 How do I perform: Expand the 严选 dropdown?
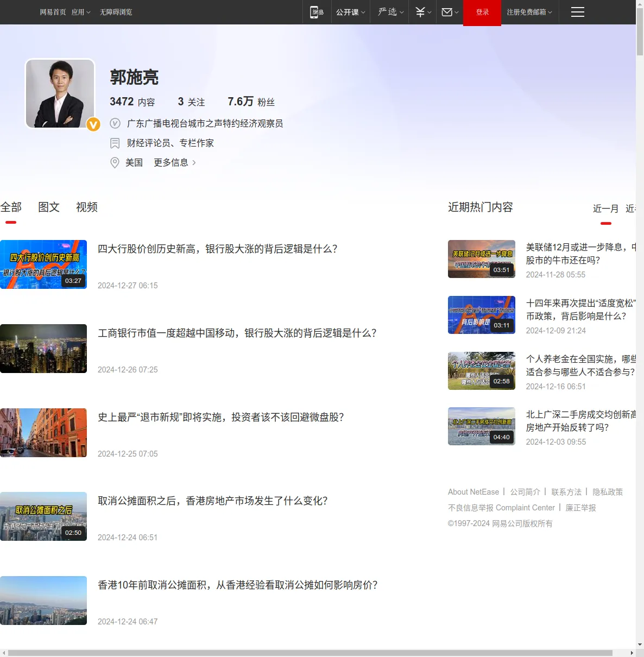[x=391, y=12]
